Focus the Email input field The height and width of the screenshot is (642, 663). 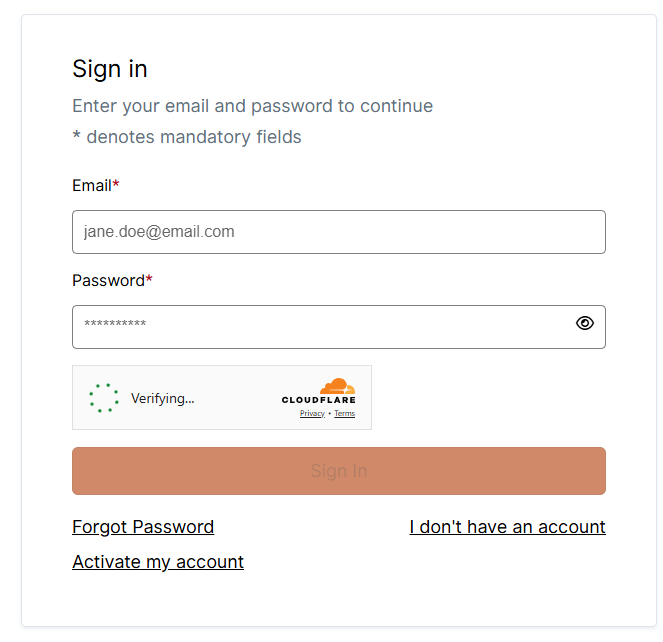coord(338,232)
